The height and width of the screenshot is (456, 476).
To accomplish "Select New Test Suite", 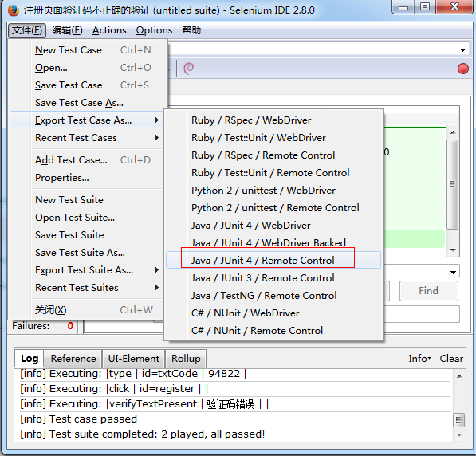I will pyautogui.click(x=88, y=200).
